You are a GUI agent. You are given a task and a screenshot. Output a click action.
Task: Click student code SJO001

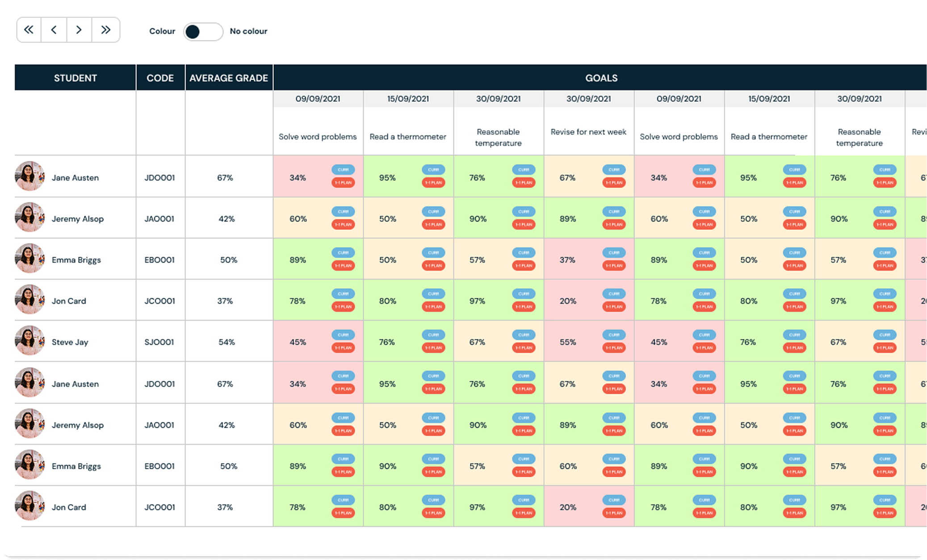point(159,342)
